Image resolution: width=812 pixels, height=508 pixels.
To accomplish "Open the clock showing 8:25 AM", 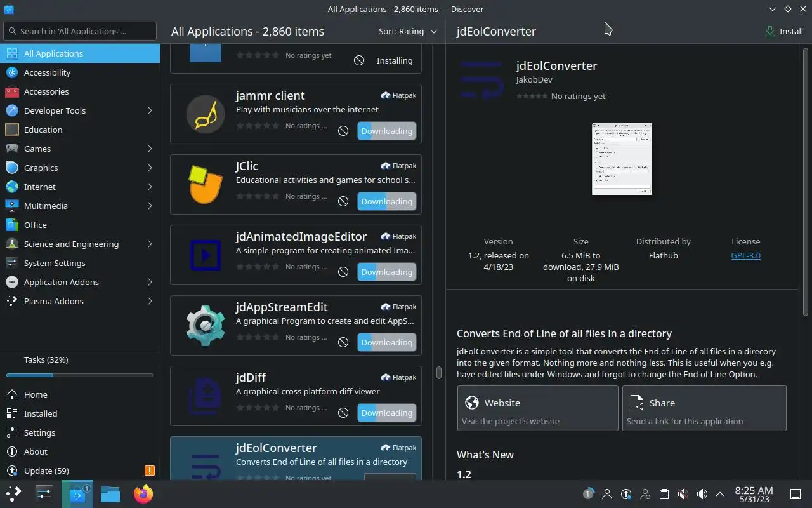I will pos(754,494).
